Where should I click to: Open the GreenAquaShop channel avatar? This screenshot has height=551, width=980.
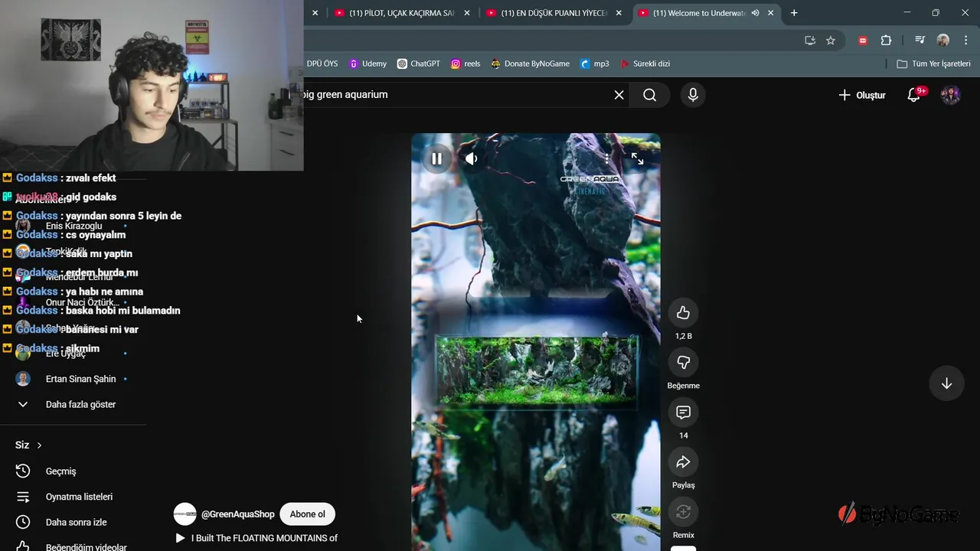185,514
